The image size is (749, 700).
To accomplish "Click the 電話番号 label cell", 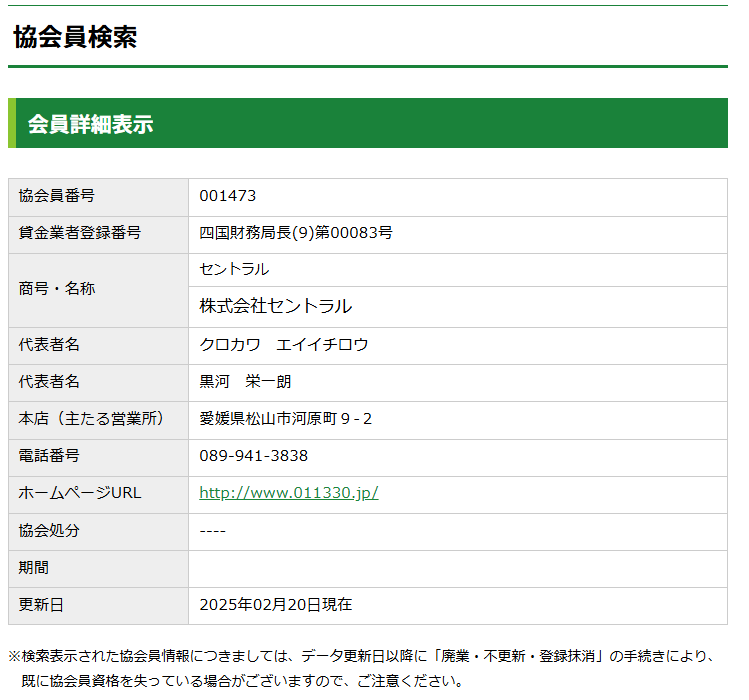I will click(x=49, y=456).
